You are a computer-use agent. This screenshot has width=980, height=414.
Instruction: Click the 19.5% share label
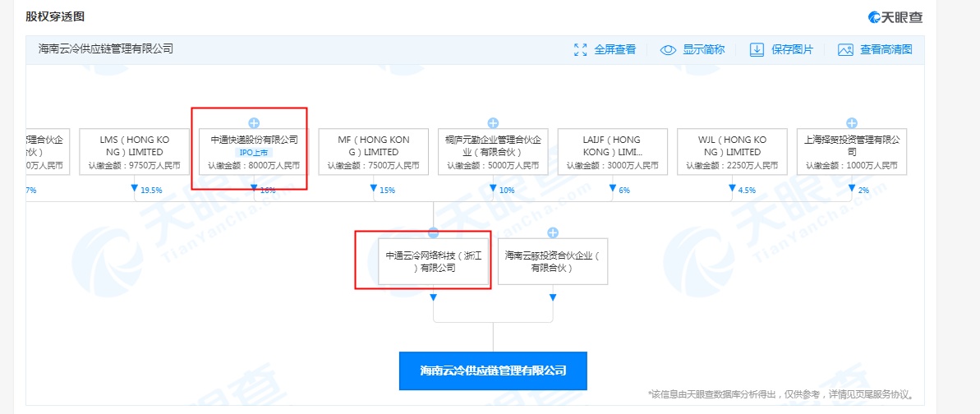coord(150,190)
